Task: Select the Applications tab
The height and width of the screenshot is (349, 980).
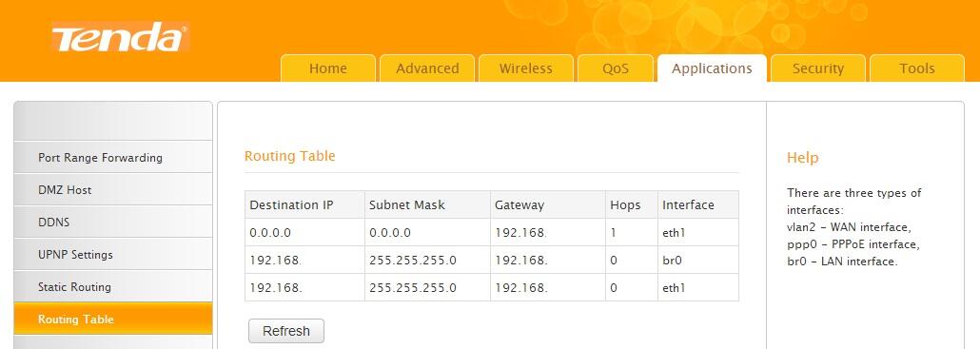Action: [x=712, y=68]
